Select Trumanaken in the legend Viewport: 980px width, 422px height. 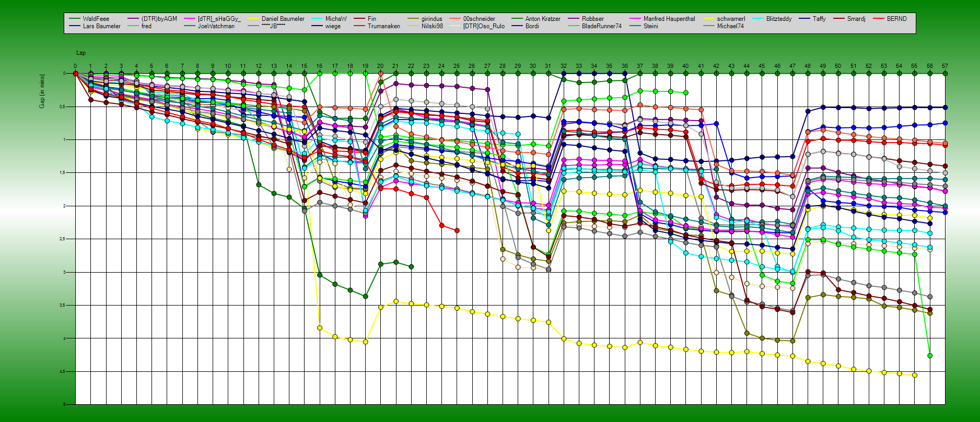[x=383, y=26]
